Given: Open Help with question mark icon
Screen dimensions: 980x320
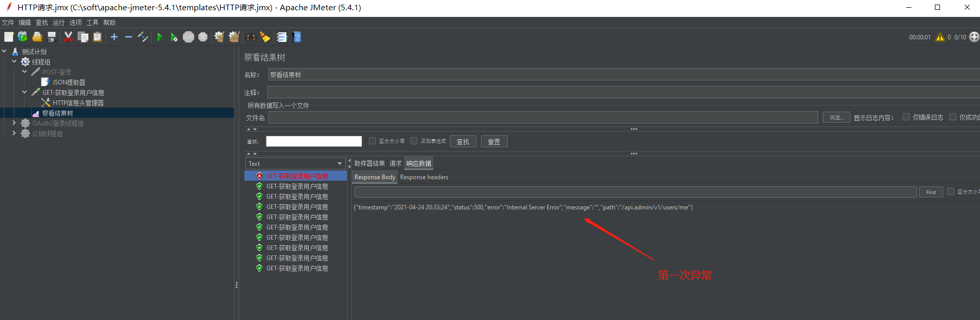Looking at the screenshot, I should click(x=297, y=37).
